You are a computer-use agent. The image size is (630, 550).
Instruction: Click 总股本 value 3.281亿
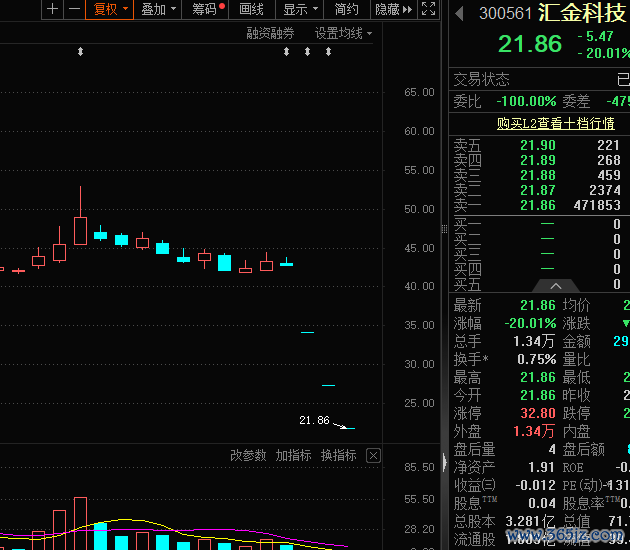click(530, 521)
